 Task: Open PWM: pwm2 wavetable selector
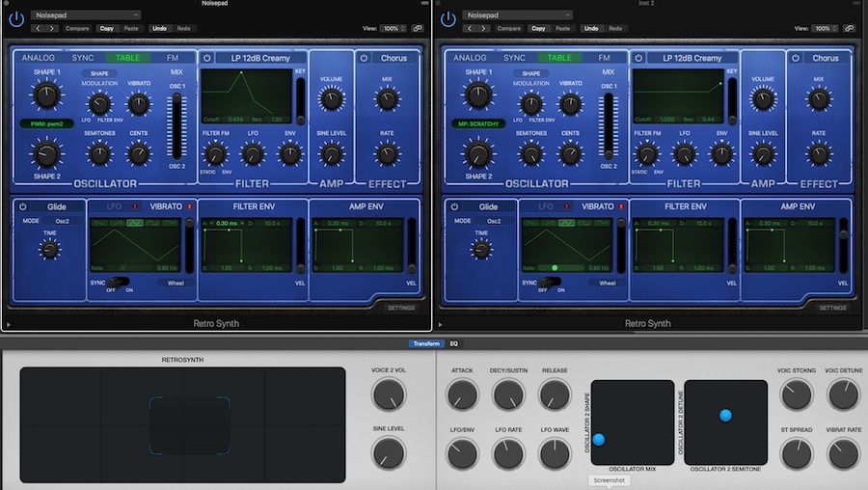coord(47,124)
